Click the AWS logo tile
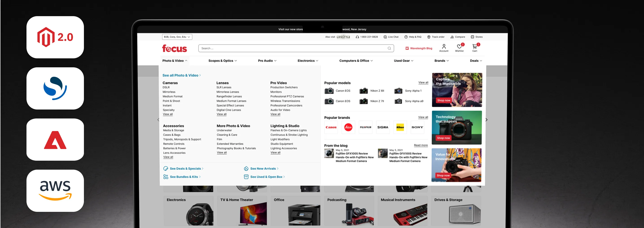Image resolution: width=644 pixels, height=228 pixels. pos(55,191)
